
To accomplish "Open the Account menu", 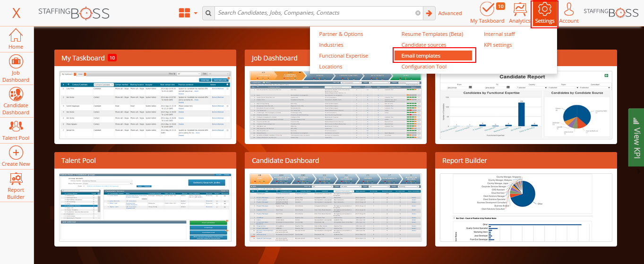I will (569, 13).
